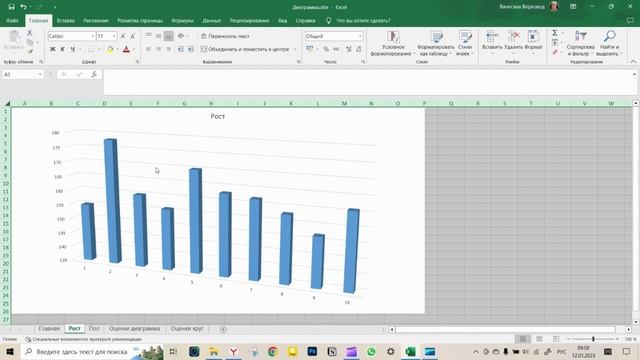640x360 pixels.
Task: Click the Name Box showing A1
Action: coord(22,74)
